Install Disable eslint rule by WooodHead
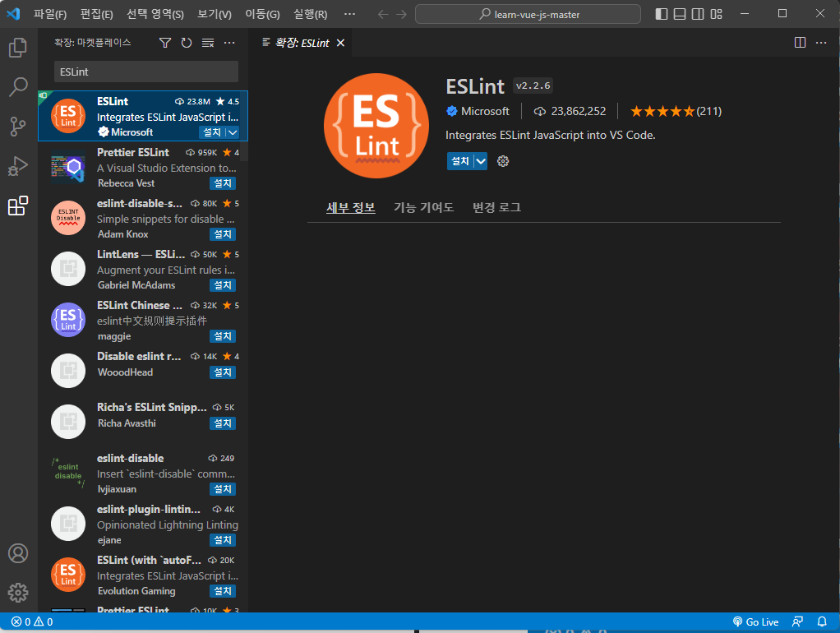Image resolution: width=840 pixels, height=633 pixels. (x=222, y=372)
